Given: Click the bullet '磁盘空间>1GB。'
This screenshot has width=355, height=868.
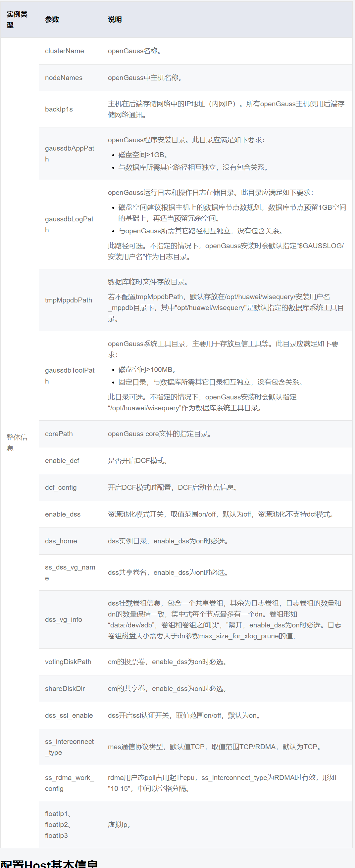Looking at the screenshot, I should [x=143, y=155].
